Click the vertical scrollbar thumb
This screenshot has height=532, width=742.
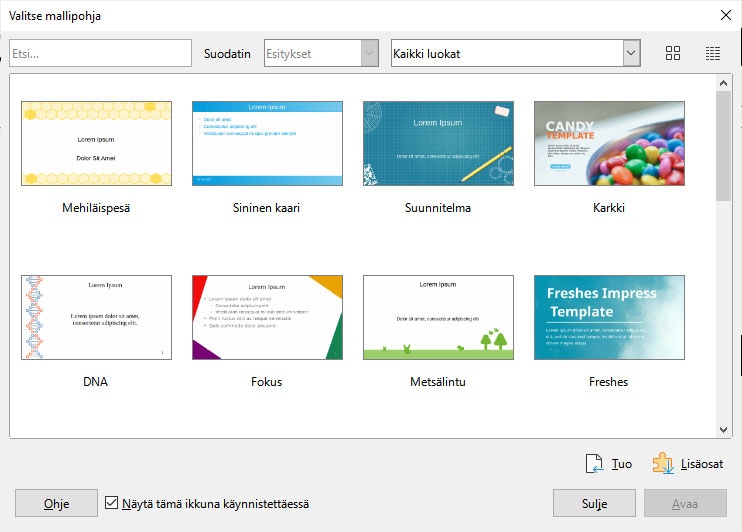click(x=723, y=146)
